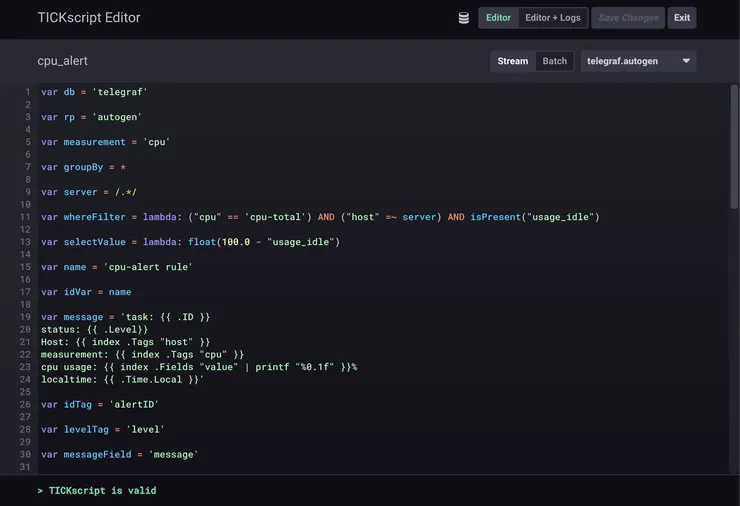Click the database stack icon in header
Viewport: 740px width, 506px height.
[464, 18]
